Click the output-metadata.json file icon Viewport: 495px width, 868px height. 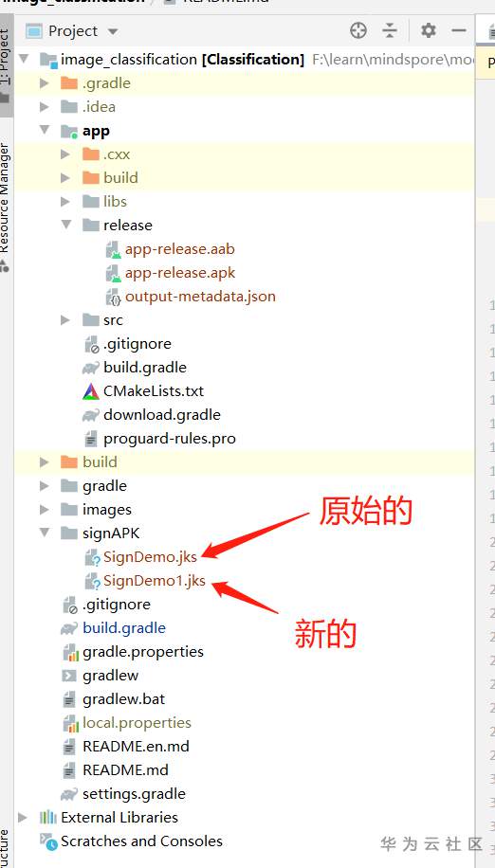(114, 298)
